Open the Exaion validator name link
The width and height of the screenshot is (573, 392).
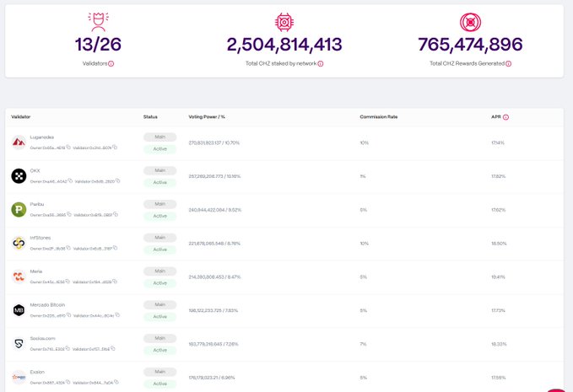[37, 372]
